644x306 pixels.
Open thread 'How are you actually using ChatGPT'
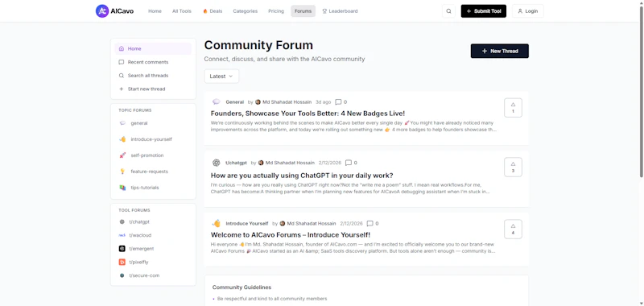point(302,176)
